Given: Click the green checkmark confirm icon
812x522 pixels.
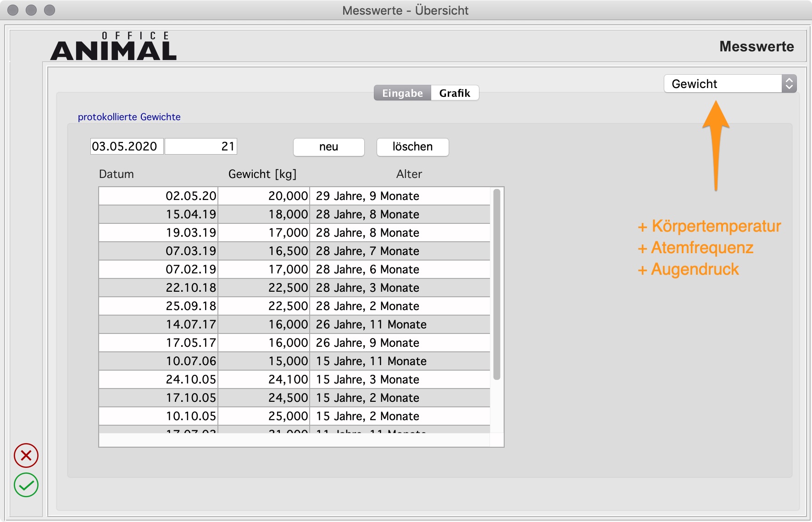Looking at the screenshot, I should [26, 485].
